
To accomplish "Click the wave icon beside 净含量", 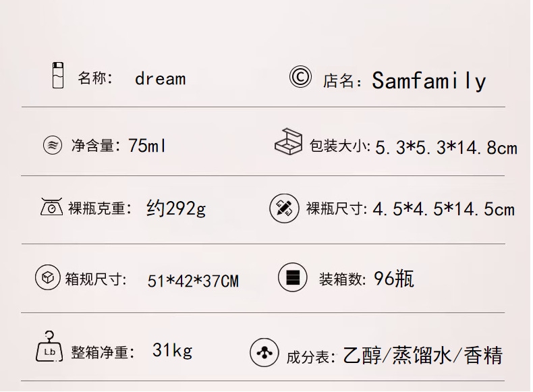I will (52, 145).
